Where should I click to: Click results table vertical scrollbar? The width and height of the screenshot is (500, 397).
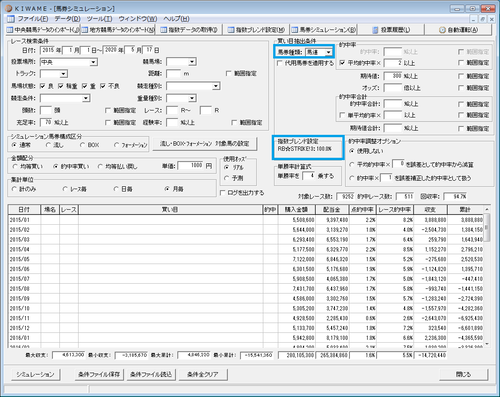tap(487, 276)
